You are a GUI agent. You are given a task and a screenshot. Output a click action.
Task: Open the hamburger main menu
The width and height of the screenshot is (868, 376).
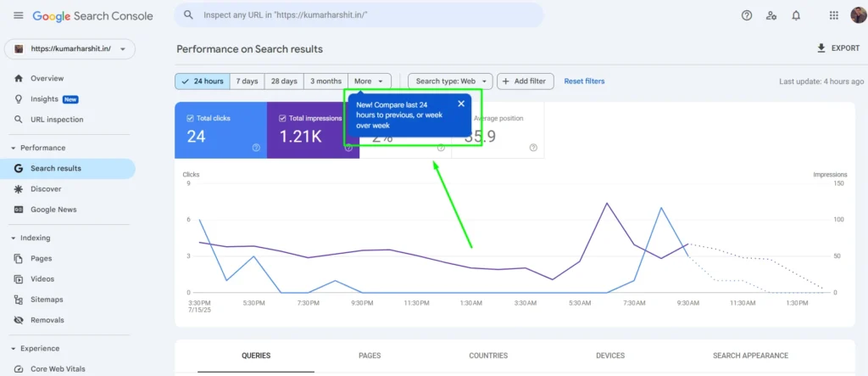[x=19, y=15]
